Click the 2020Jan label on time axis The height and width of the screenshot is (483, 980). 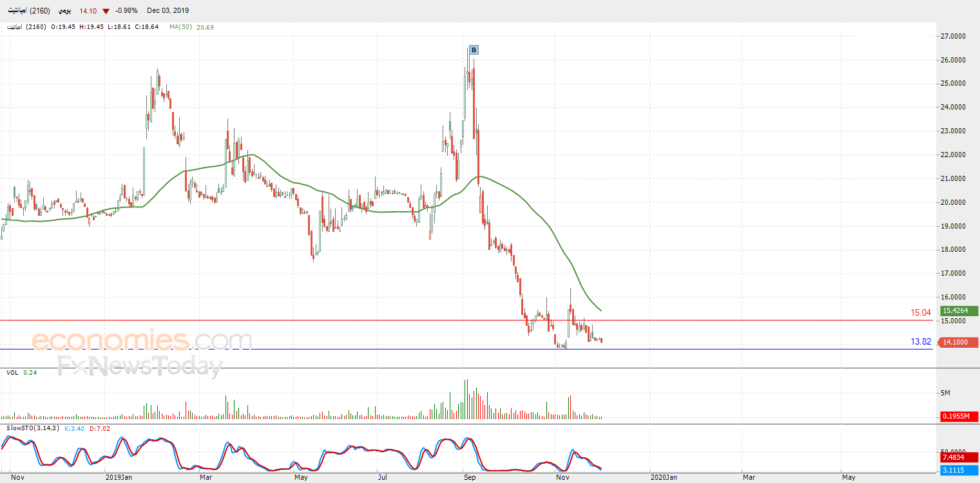pyautogui.click(x=664, y=478)
